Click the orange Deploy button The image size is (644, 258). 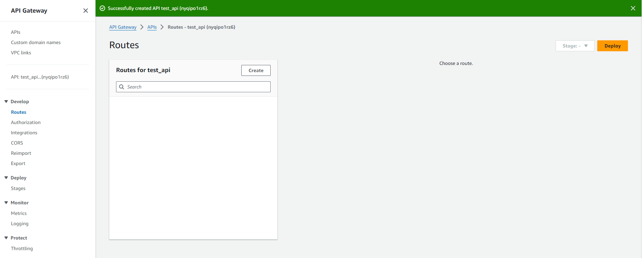[x=613, y=46]
